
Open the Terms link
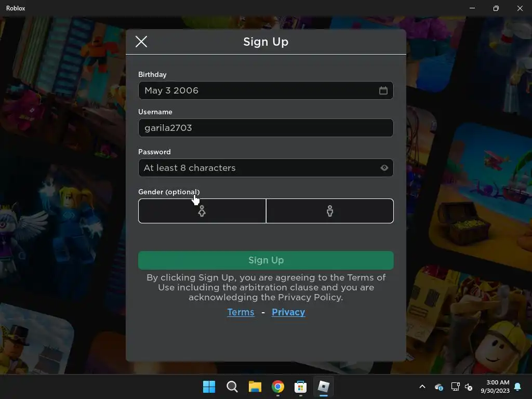click(x=241, y=312)
